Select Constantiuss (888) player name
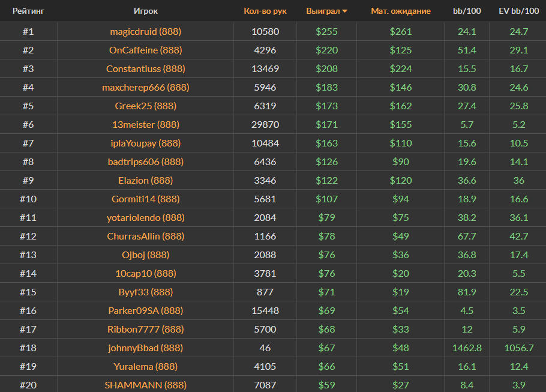546x392 pixels. (x=146, y=68)
